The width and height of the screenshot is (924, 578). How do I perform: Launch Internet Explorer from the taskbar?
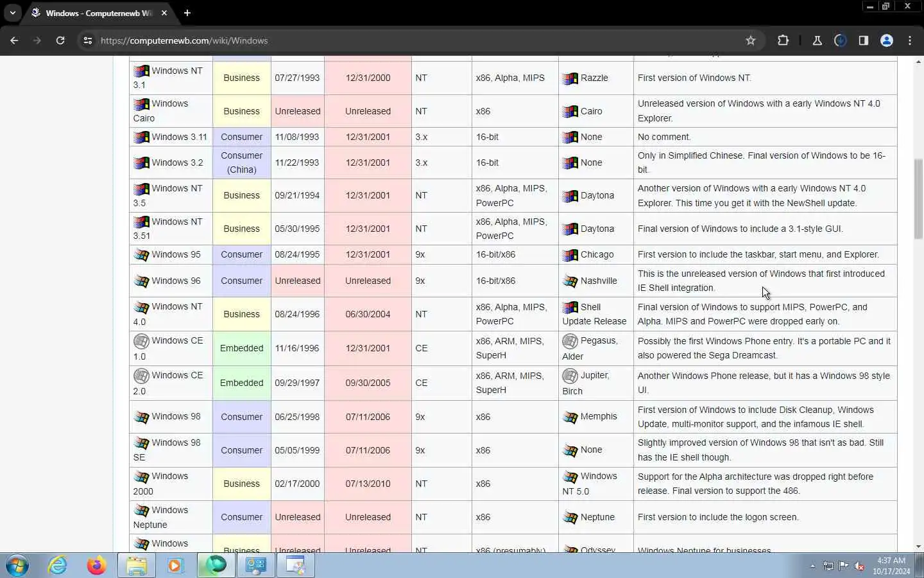(x=58, y=566)
